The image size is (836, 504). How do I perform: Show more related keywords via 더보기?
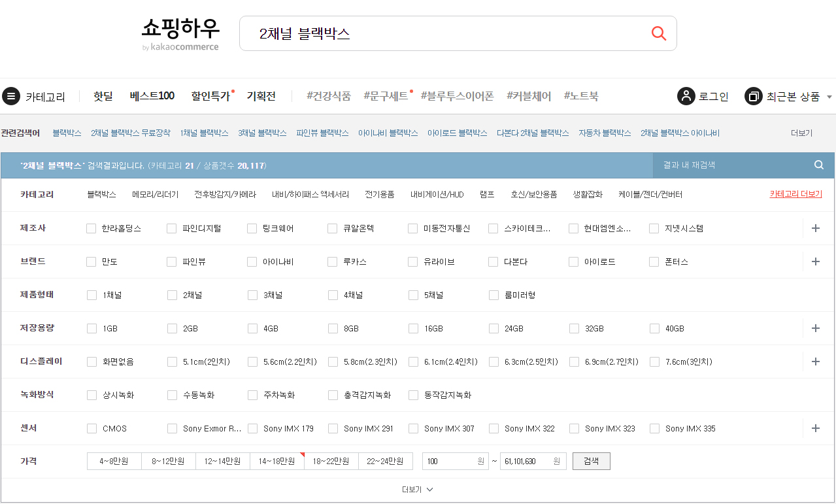[801, 133]
